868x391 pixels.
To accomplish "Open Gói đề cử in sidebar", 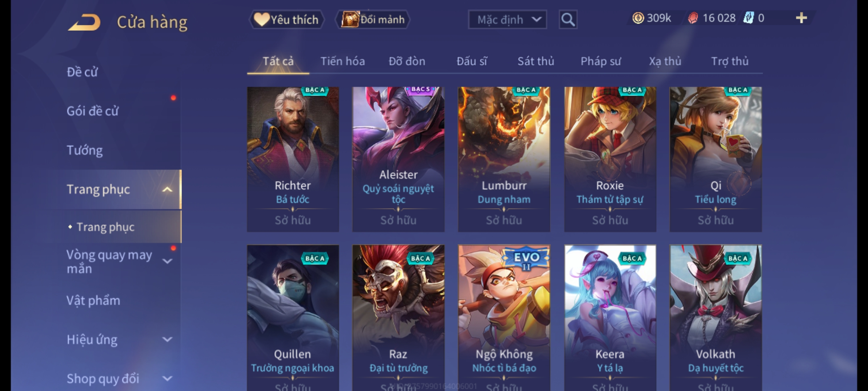I will point(93,111).
